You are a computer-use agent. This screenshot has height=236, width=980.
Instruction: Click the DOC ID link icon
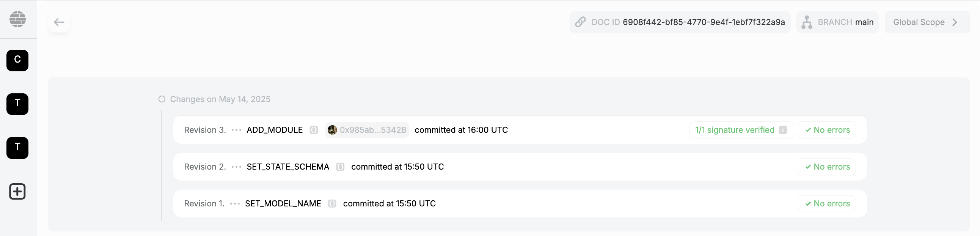coord(580,22)
